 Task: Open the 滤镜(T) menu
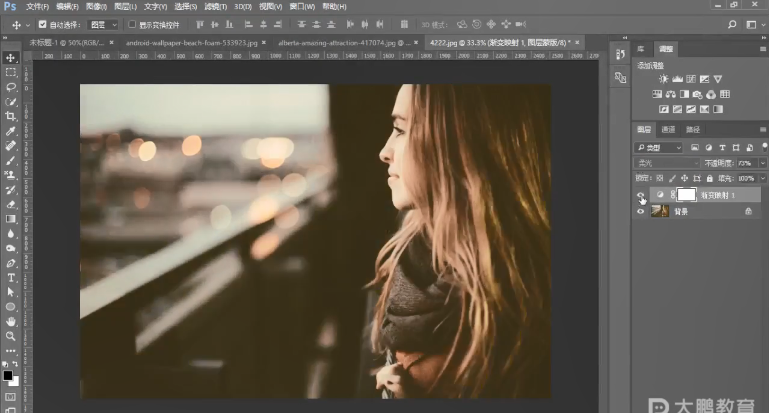[x=216, y=6]
